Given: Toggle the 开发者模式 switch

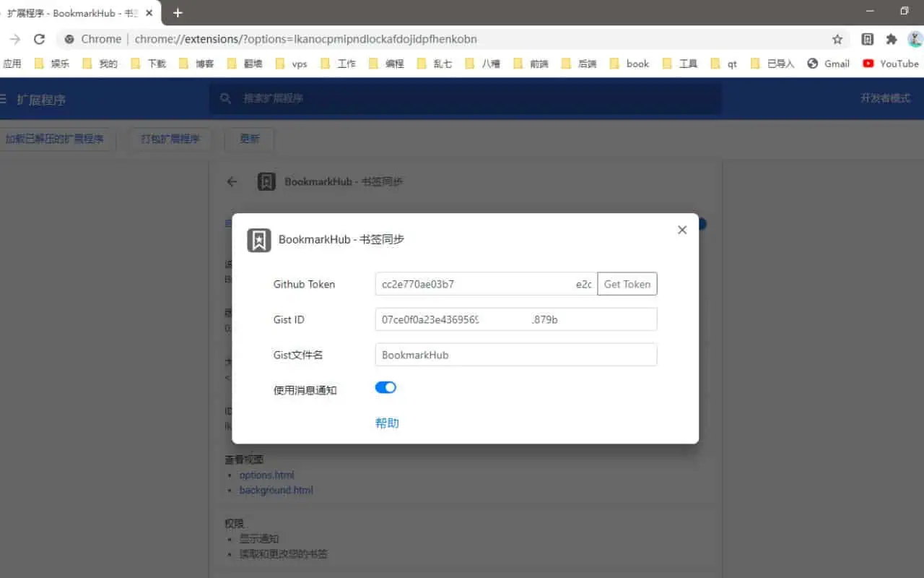Looking at the screenshot, I should pyautogui.click(x=886, y=99).
